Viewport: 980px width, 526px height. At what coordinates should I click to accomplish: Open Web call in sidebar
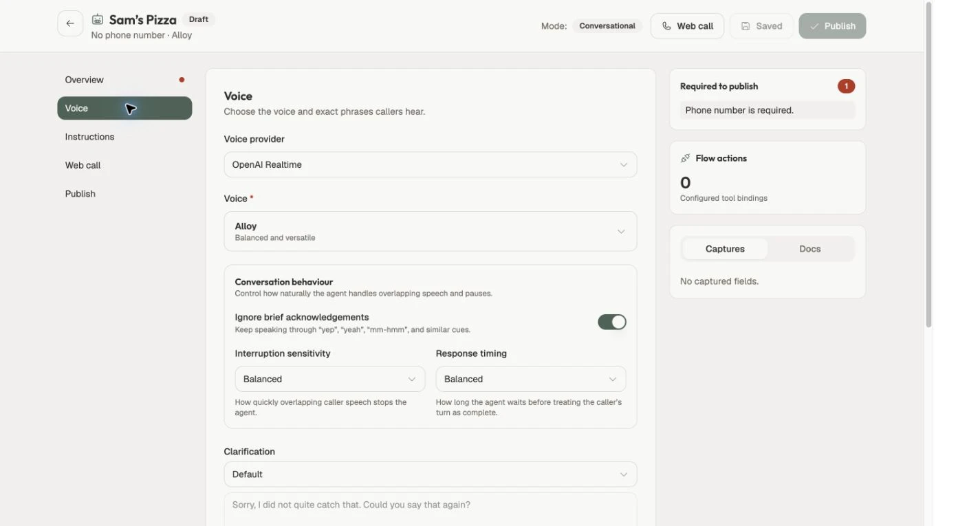(x=124, y=165)
